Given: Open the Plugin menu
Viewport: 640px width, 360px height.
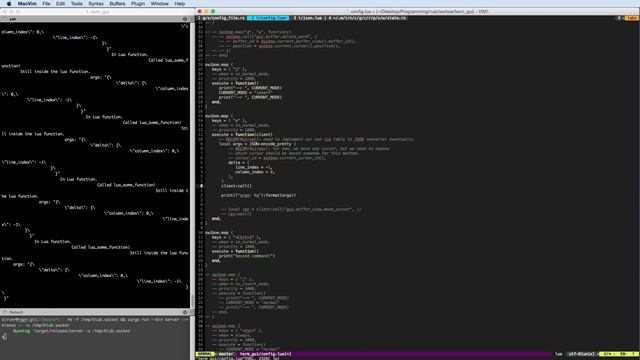Looking at the screenshot, I should tap(138, 4).
